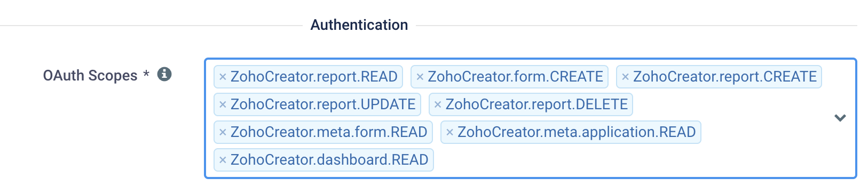
Task: Remove the ZohoCreator.dashboard.READ scope tag
Action: point(223,160)
